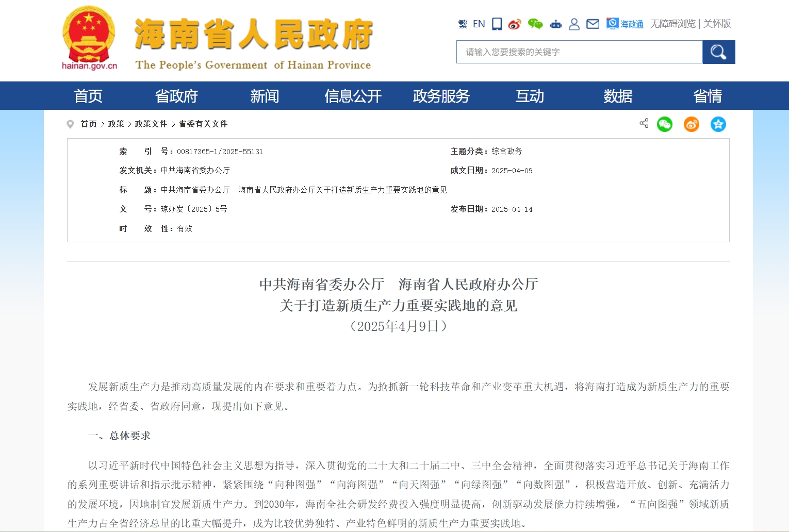Screen dimensions: 789x532
Task: Switch to Traditional Chinese with 繁
Action: [x=463, y=24]
